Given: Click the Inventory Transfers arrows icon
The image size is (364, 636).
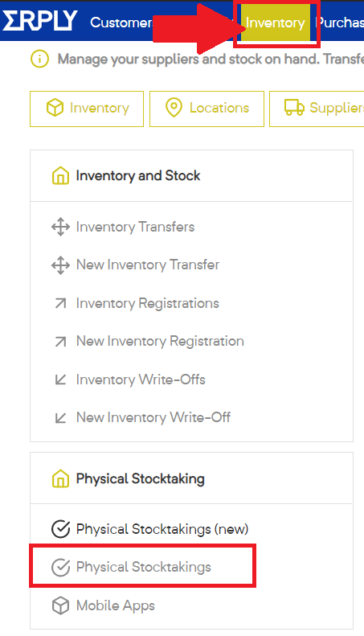Looking at the screenshot, I should pos(60,227).
